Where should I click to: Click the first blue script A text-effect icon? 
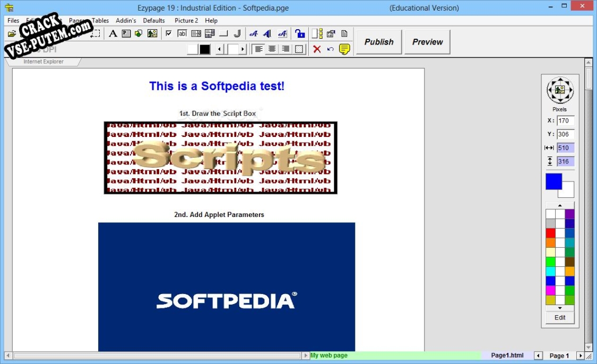tap(254, 33)
